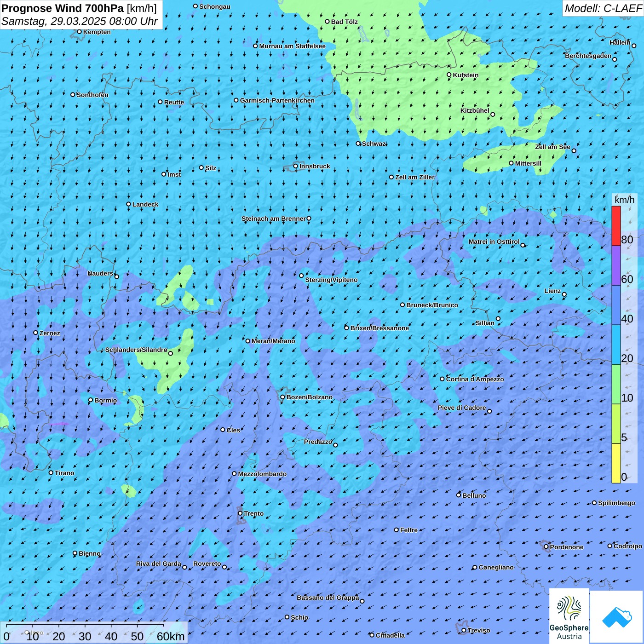Click the '60km' scale bar label
644x644 pixels.
[171, 636]
